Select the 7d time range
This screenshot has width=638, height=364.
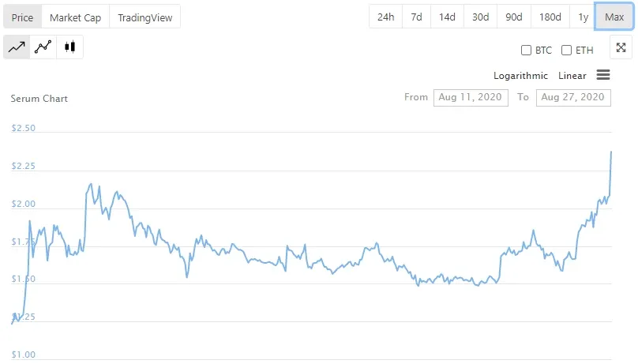point(416,17)
